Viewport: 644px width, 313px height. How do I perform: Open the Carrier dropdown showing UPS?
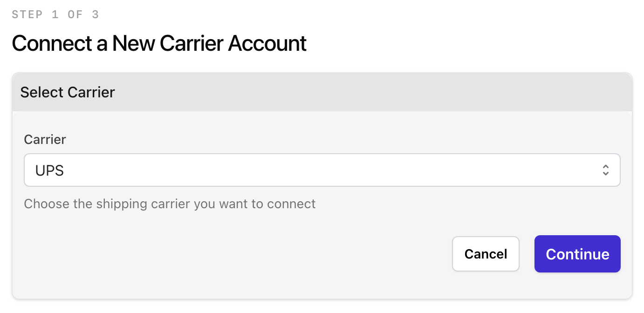(x=322, y=170)
